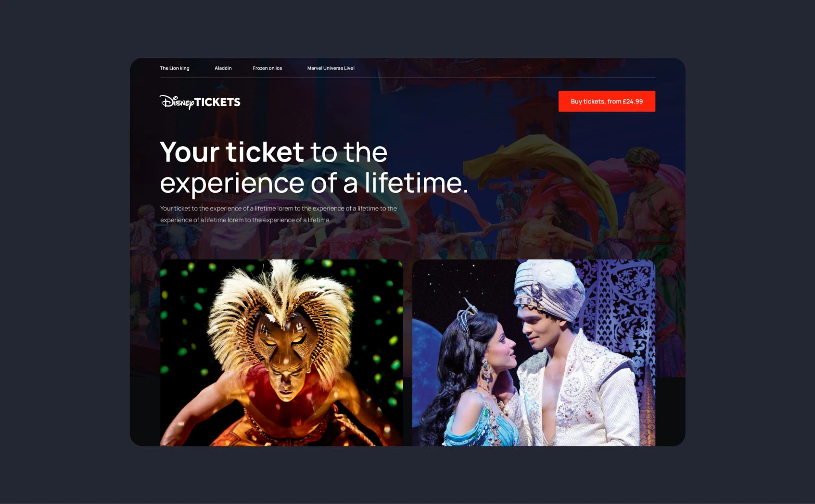
Task: Select Frozen on ice in top navigation
Action: click(x=267, y=68)
